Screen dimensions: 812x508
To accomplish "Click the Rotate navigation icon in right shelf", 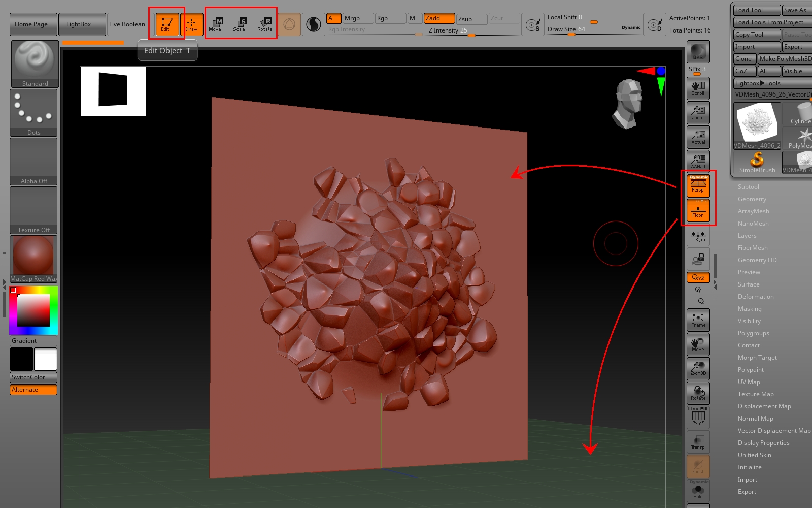I will pyautogui.click(x=698, y=393).
